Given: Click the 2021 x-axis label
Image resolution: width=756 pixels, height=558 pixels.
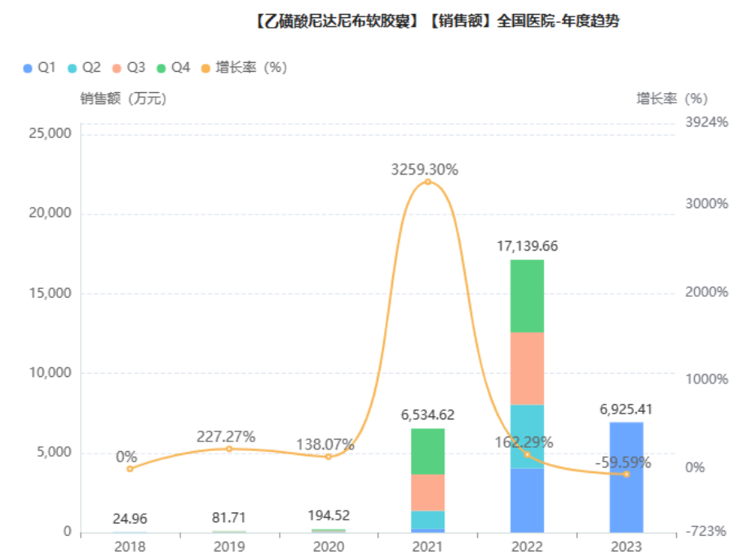Looking at the screenshot, I should coord(427,547).
